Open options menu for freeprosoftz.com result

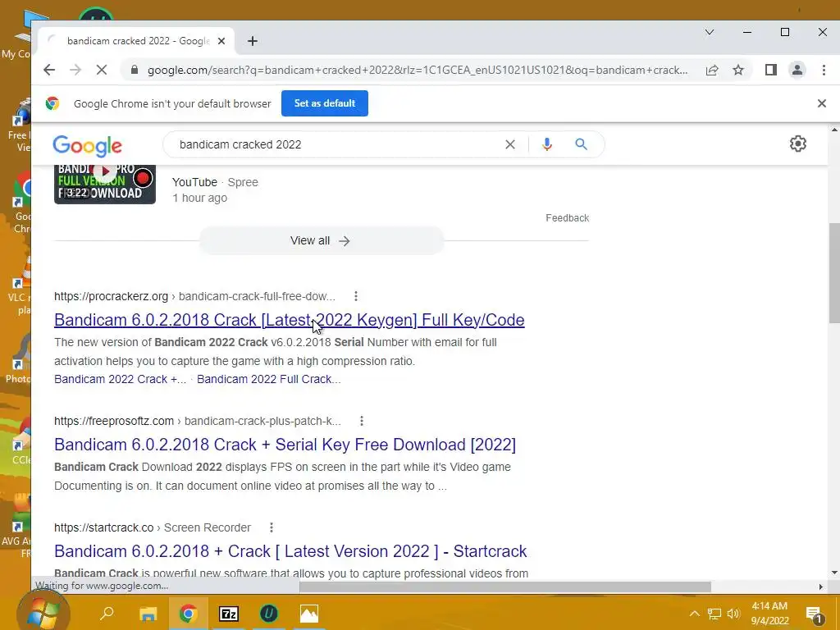pos(362,421)
